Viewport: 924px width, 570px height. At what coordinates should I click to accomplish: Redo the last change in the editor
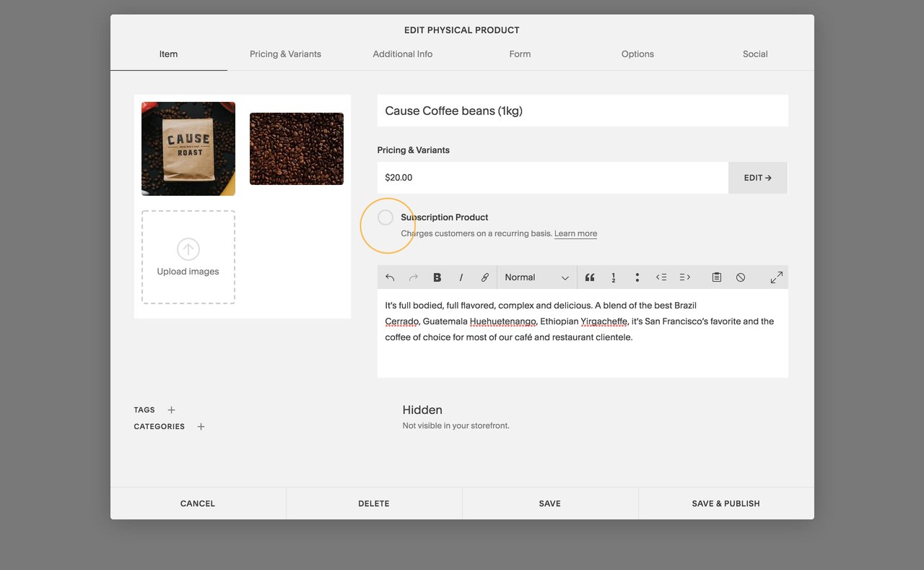pos(413,277)
